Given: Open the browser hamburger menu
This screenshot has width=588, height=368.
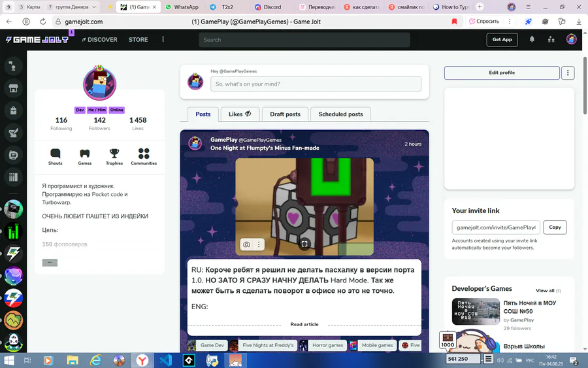Looking at the screenshot, I should click(x=528, y=7).
